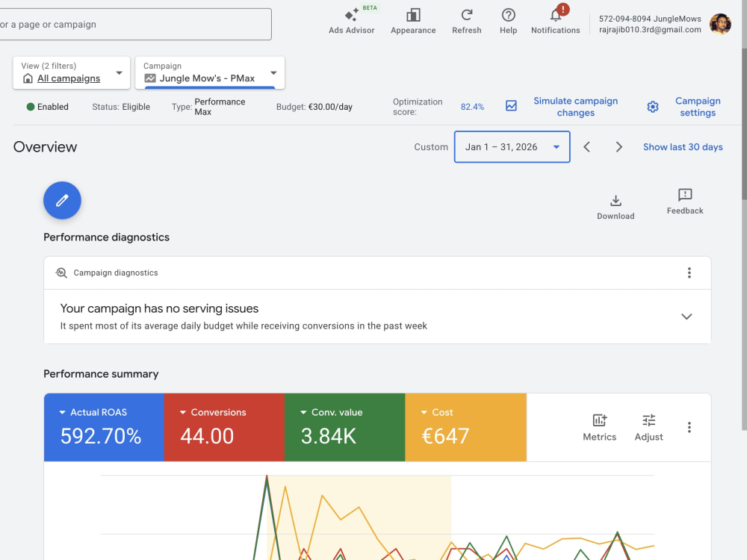Send Feedback on overview

point(684,202)
